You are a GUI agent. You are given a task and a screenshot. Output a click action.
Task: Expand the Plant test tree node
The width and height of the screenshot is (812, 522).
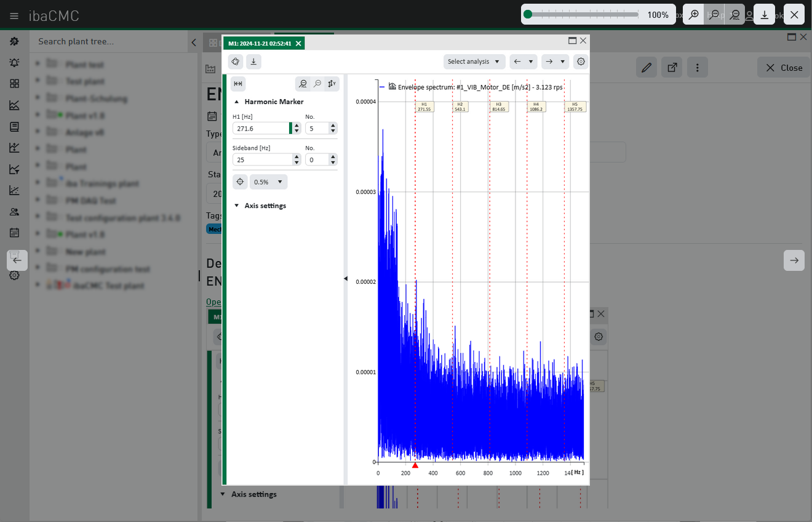38,64
